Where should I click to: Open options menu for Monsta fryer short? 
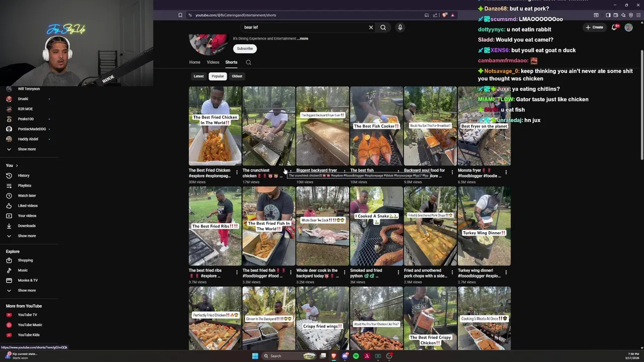pos(506,172)
